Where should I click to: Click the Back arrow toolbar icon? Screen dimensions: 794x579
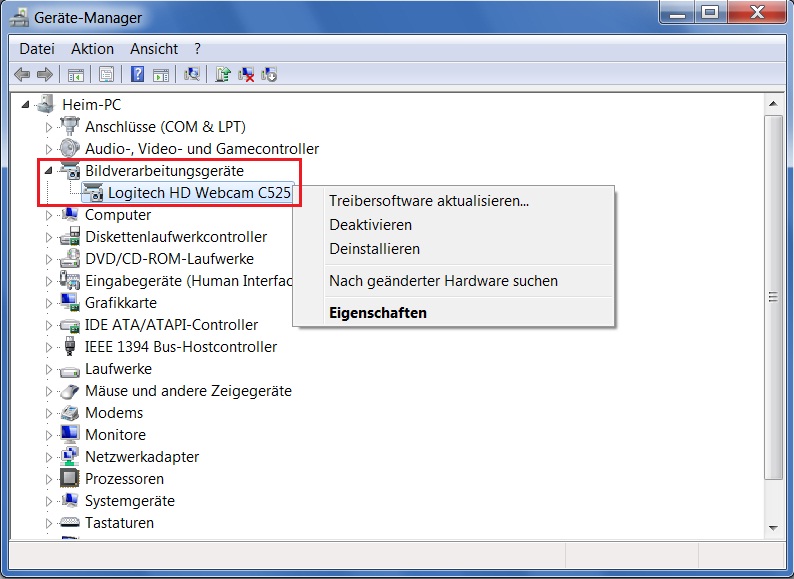tap(22, 75)
